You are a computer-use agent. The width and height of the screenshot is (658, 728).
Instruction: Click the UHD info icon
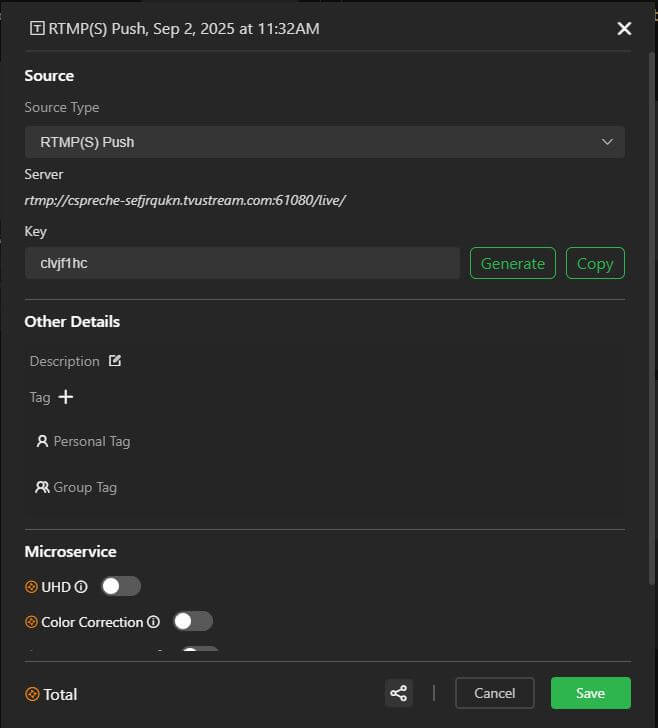tap(82, 587)
